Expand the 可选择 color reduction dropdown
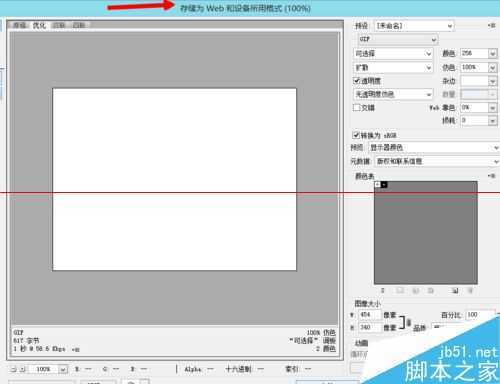This screenshot has height=384, width=500. 393,53
